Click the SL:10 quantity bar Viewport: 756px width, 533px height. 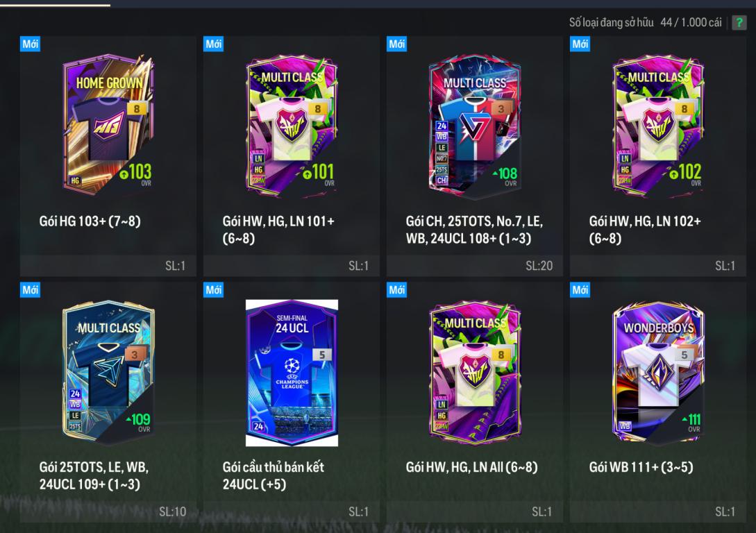click(x=108, y=511)
